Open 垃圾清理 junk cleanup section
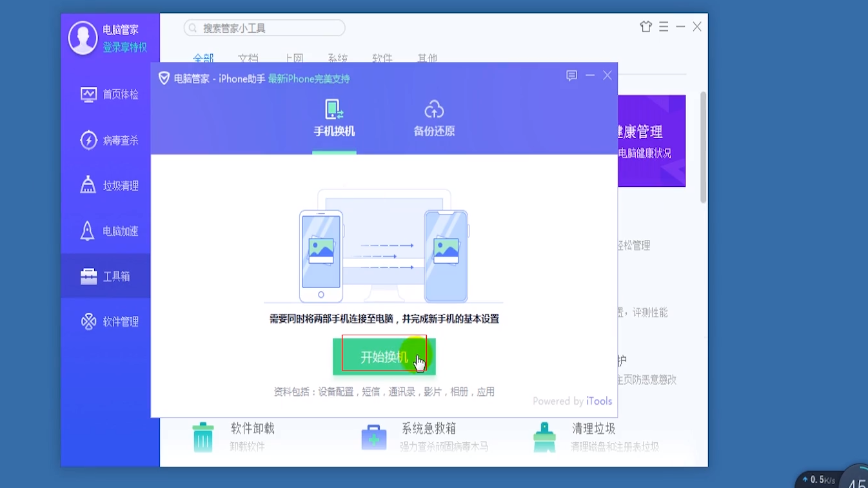This screenshot has height=488, width=868. tap(110, 186)
